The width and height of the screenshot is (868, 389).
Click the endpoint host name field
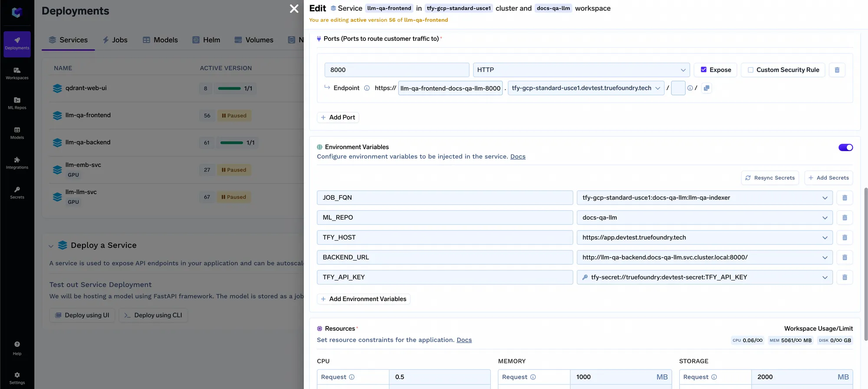[450, 88]
